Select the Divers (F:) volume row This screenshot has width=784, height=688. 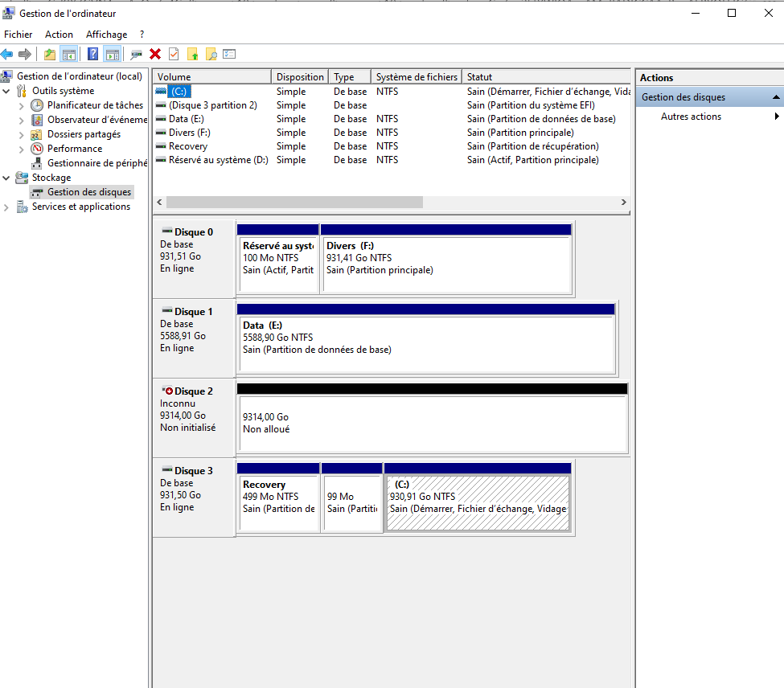click(x=392, y=133)
